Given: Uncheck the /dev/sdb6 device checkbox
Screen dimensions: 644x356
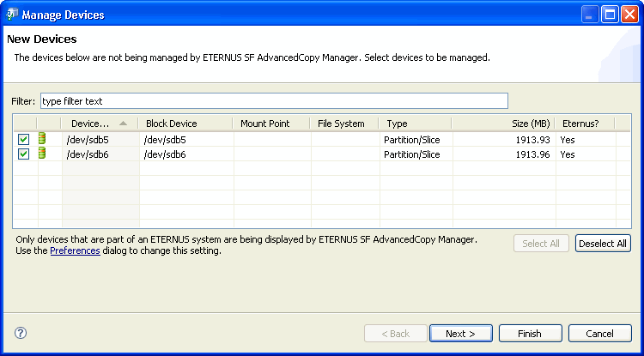Looking at the screenshot, I should 23,154.
